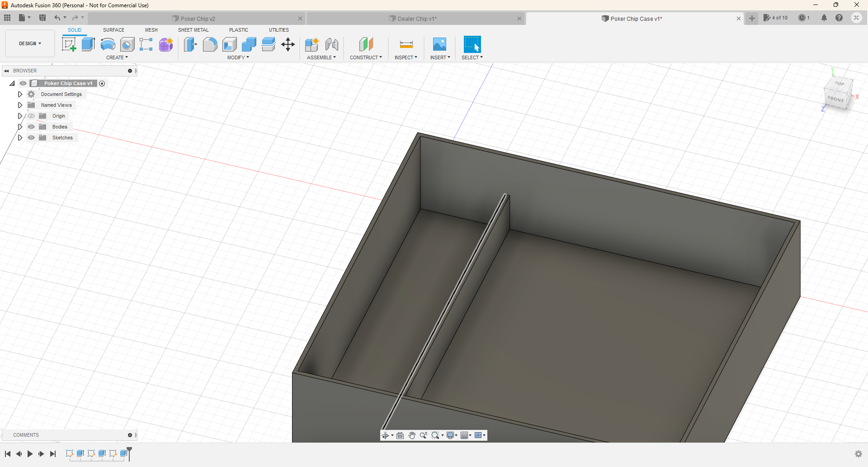The height and width of the screenshot is (467, 868).
Task: Choose the Revolve tool icon
Action: pyautogui.click(x=108, y=44)
